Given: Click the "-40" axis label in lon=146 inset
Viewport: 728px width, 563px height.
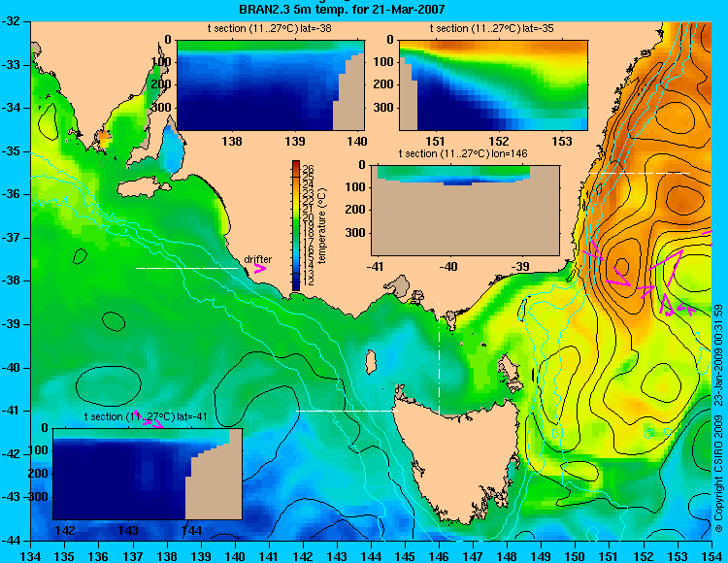Looking at the screenshot, I should 448,266.
